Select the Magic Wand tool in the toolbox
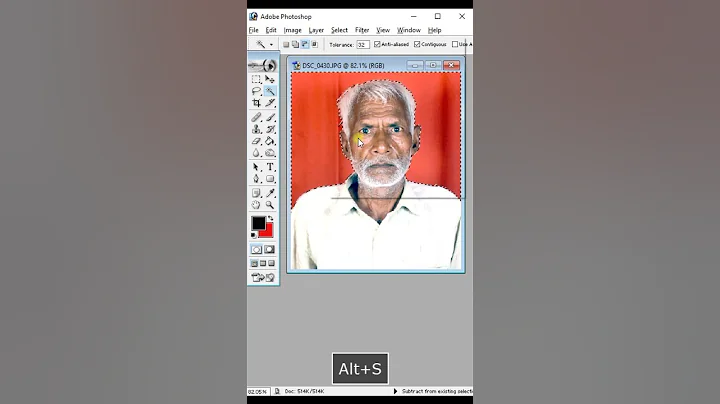720x404 pixels. point(270,91)
